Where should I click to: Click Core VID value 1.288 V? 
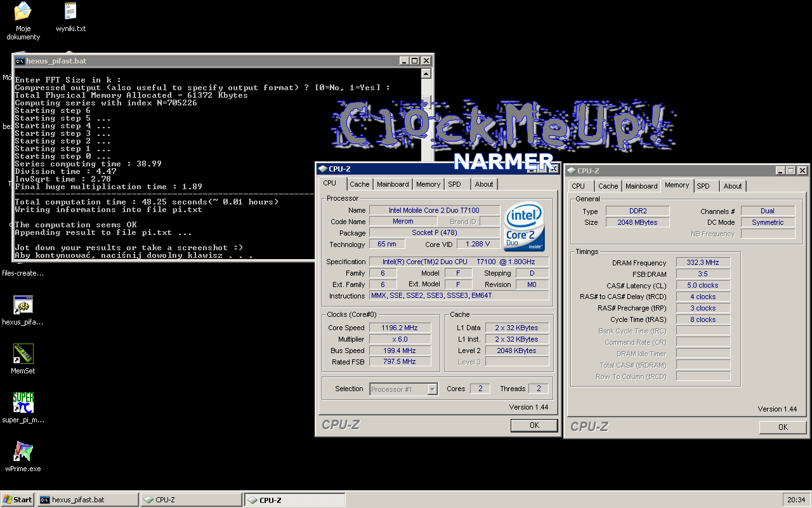tap(478, 244)
